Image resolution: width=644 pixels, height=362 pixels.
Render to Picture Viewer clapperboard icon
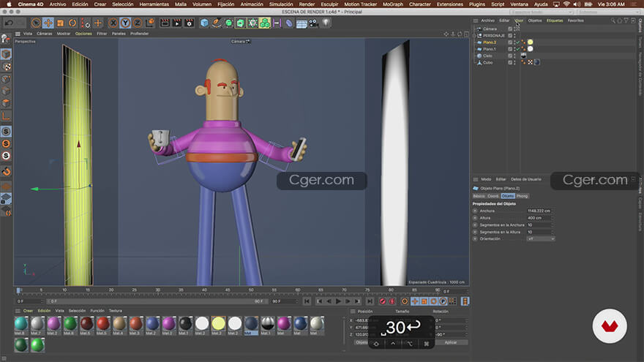click(x=177, y=23)
